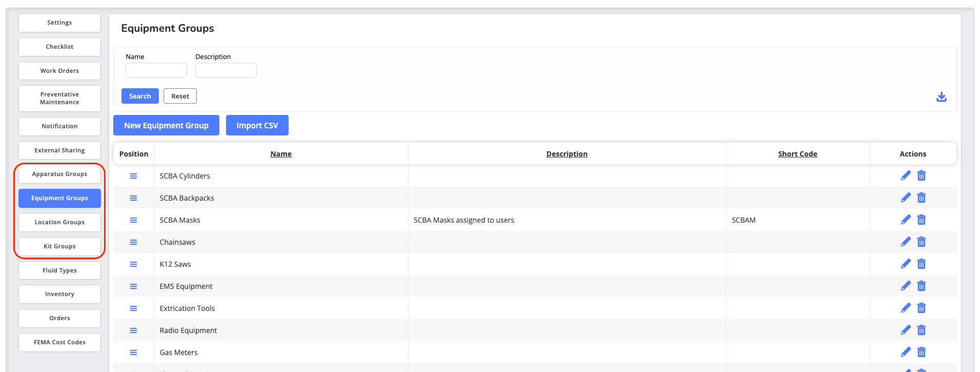Sort table by Name column
980x372 pixels.
(281, 154)
